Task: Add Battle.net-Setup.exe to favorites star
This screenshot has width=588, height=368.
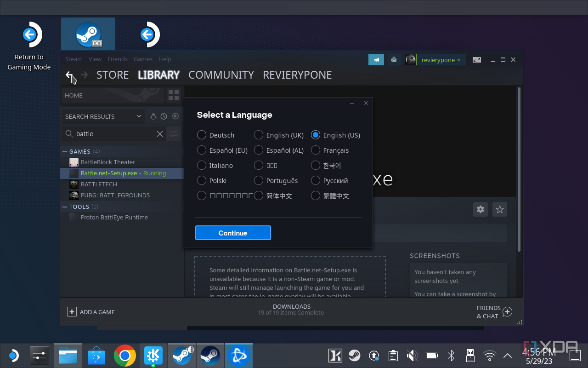Action: click(x=500, y=209)
